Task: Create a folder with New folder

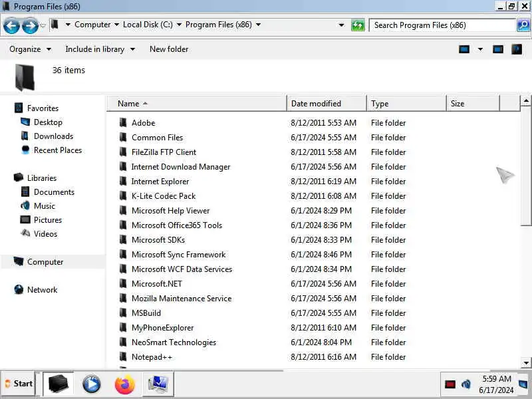Action: click(x=169, y=49)
